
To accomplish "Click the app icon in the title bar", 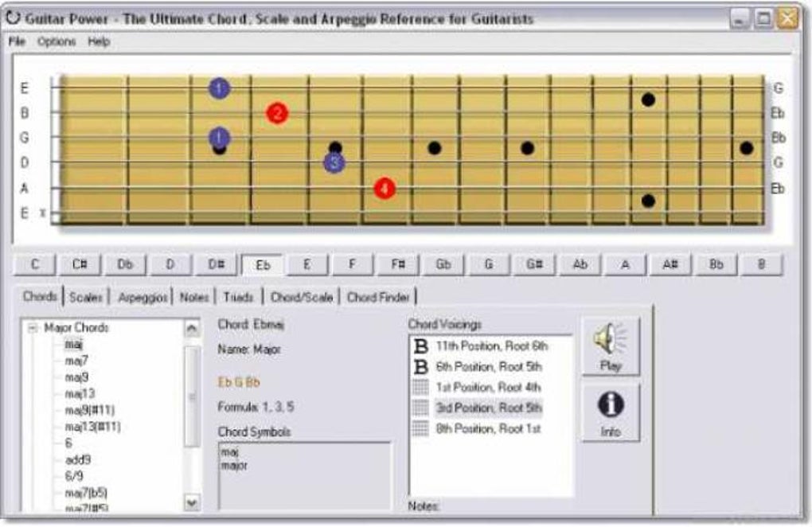I will click(13, 18).
